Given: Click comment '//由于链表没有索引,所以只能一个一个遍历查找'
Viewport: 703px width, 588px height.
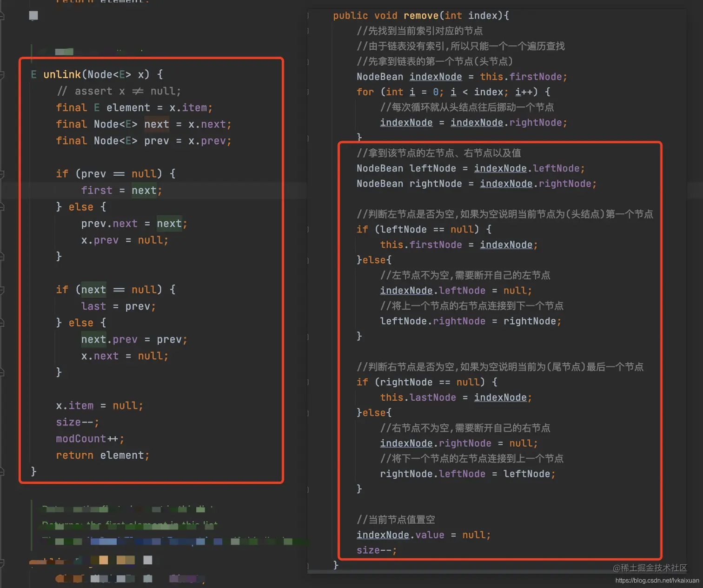Looking at the screenshot, I should click(461, 46).
